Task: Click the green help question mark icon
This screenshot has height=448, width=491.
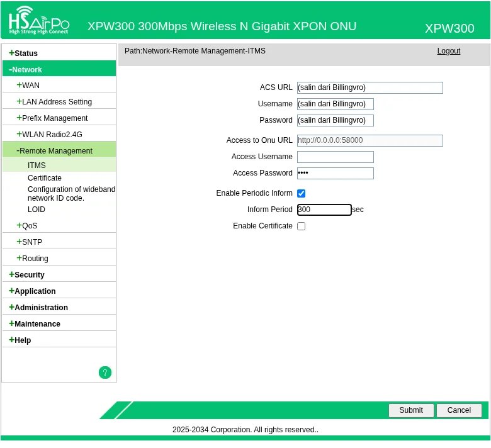Action: click(105, 372)
